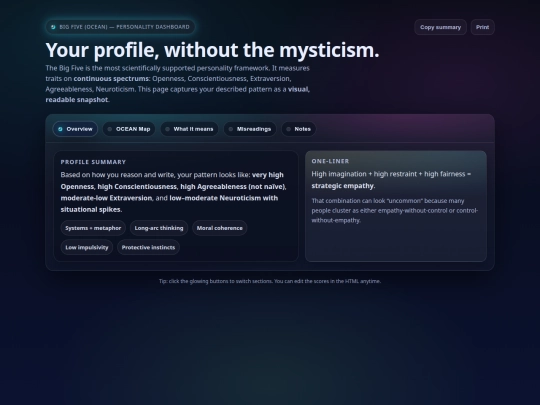This screenshot has width=540, height=405.
Task: Click the glowing dot in the dashboard badge
Action: [53, 27]
